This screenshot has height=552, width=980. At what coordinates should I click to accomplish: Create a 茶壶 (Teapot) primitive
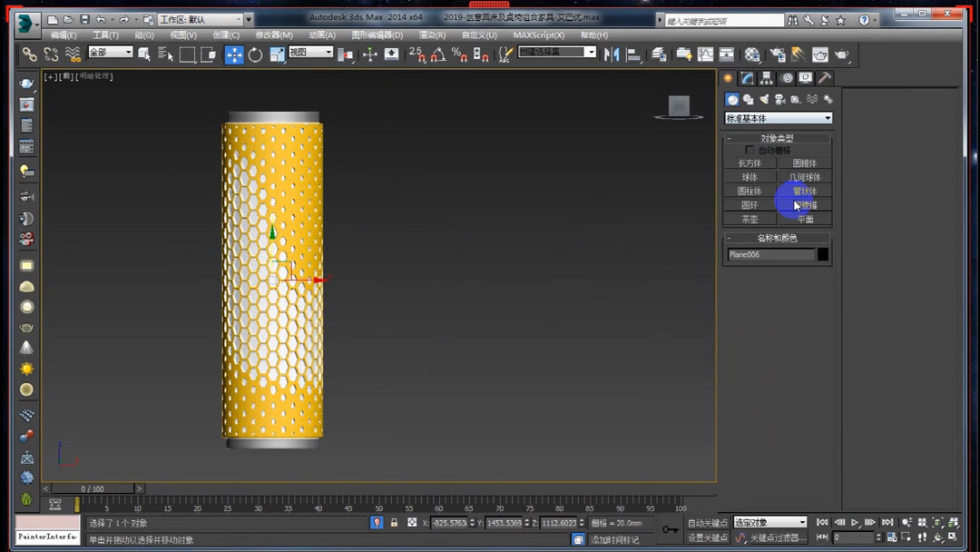coord(748,219)
